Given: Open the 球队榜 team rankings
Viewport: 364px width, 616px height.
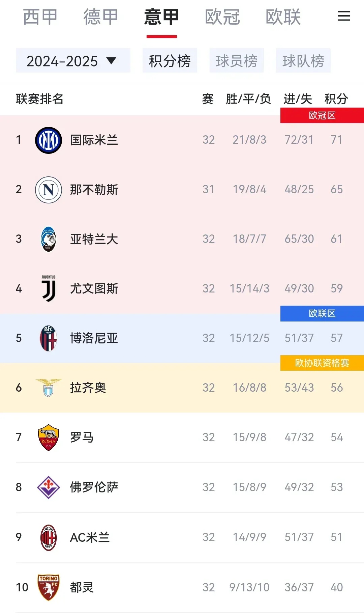Looking at the screenshot, I should click(303, 61).
